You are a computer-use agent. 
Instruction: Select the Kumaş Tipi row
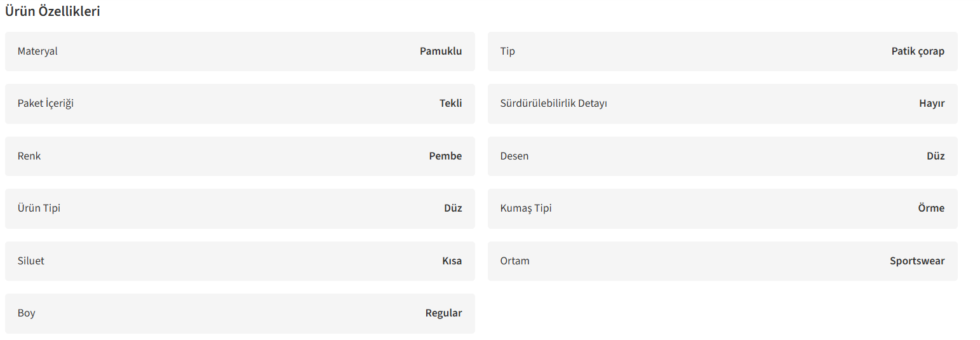(723, 208)
